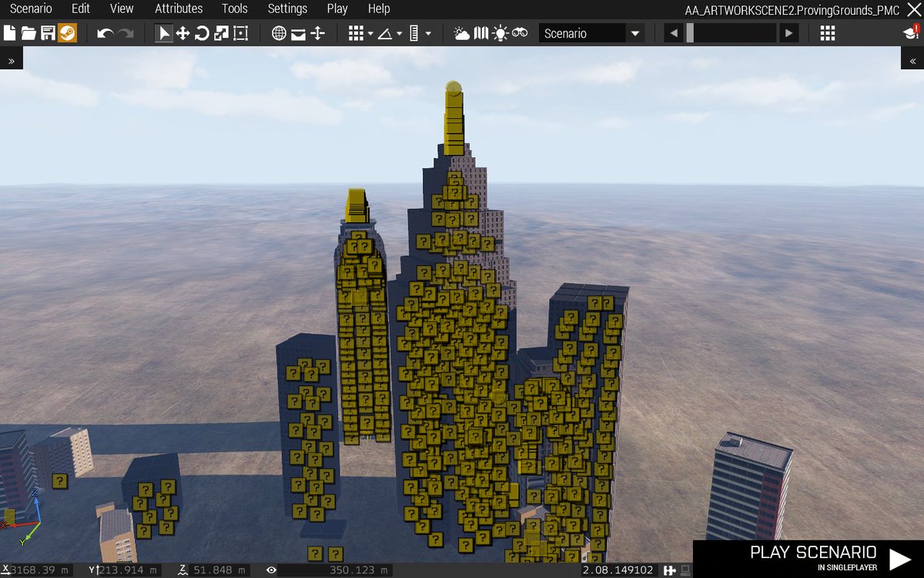Toggle scaling grid ruler icon
The width and height of the screenshot is (924, 578).
pos(413,33)
